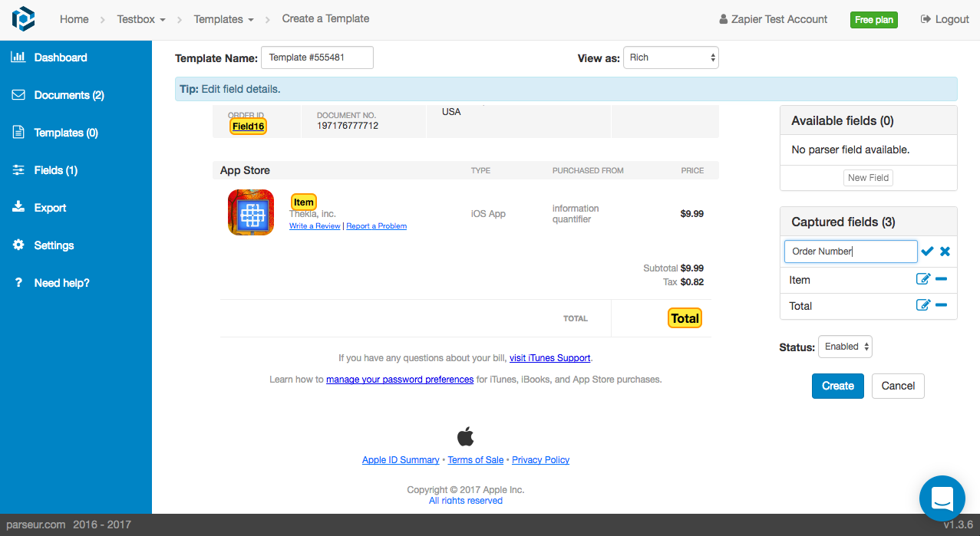Click the Parseur logo icon
The height and width of the screenshot is (536, 980).
click(24, 19)
